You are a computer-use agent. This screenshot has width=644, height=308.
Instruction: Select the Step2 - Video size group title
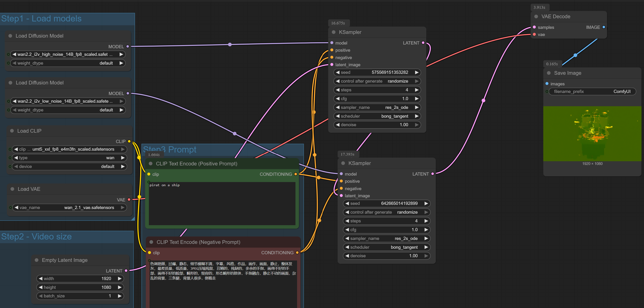coord(36,236)
